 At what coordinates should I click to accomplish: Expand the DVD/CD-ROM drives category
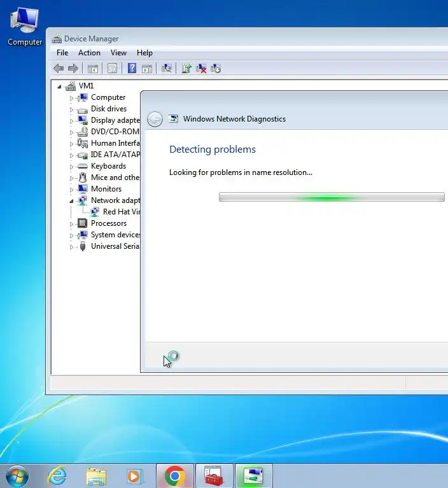coord(71,132)
